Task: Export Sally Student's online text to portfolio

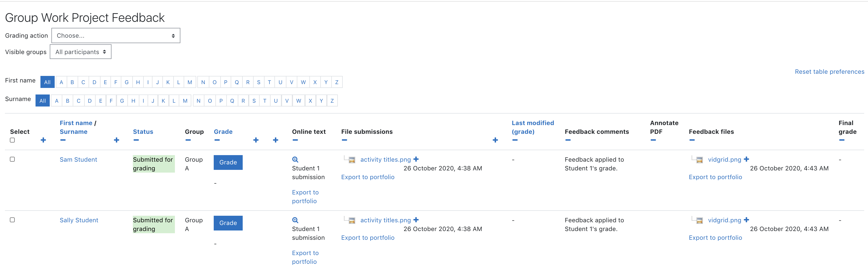Action: (x=305, y=257)
